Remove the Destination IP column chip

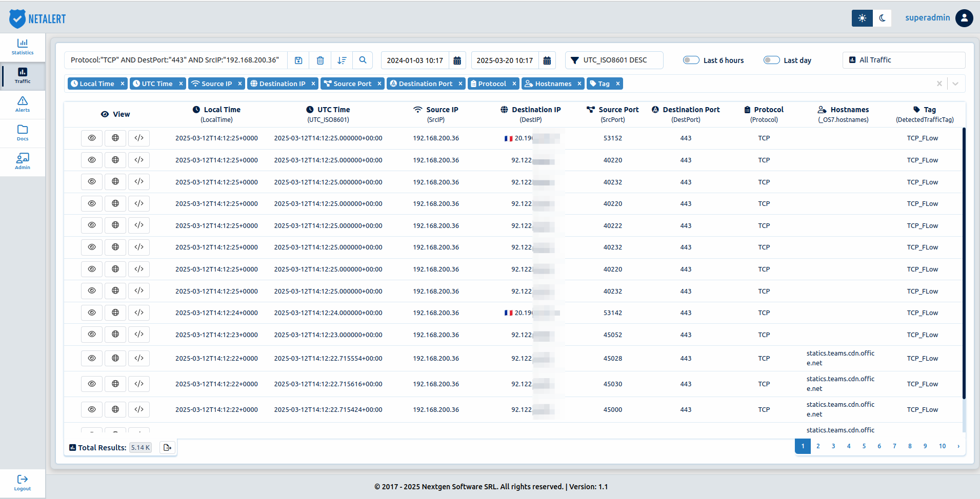(x=313, y=84)
